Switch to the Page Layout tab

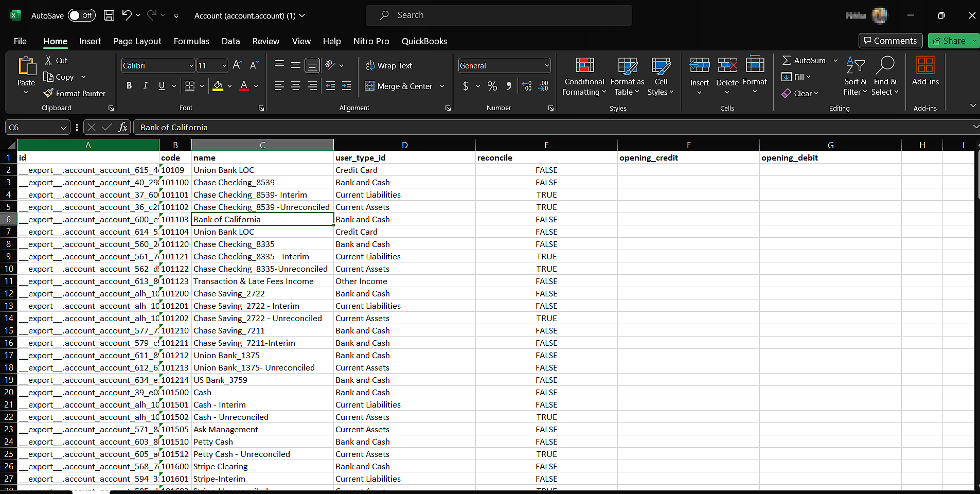tap(137, 41)
